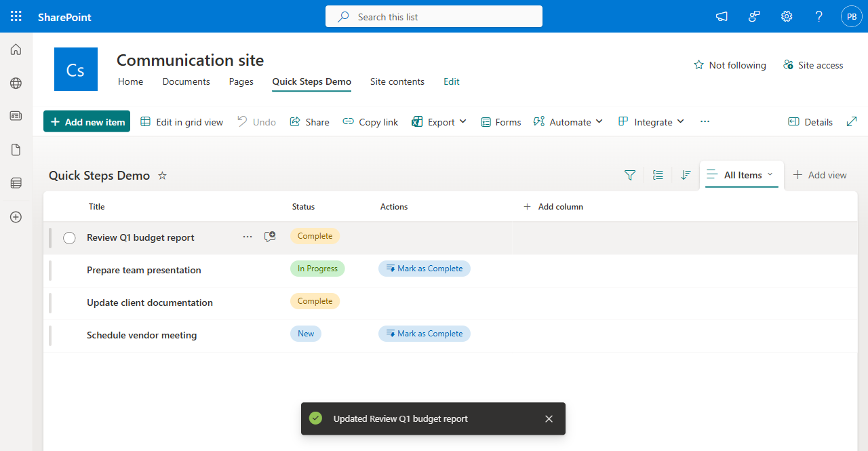The width and height of the screenshot is (868, 451).
Task: Open the Forms command
Action: (x=501, y=122)
